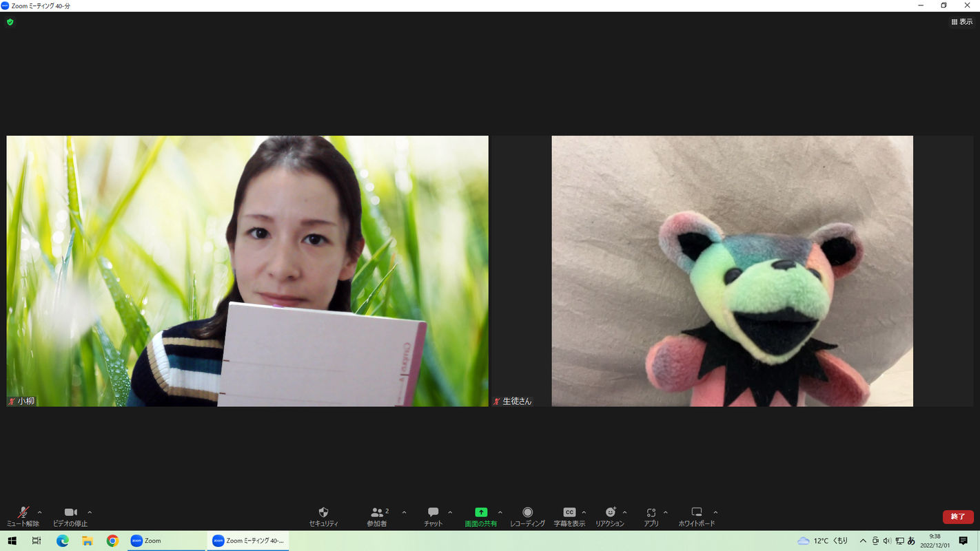This screenshot has height=551, width=980.
Task: Expand caption options arrow beside 字幕を表示
Action: pos(584,512)
